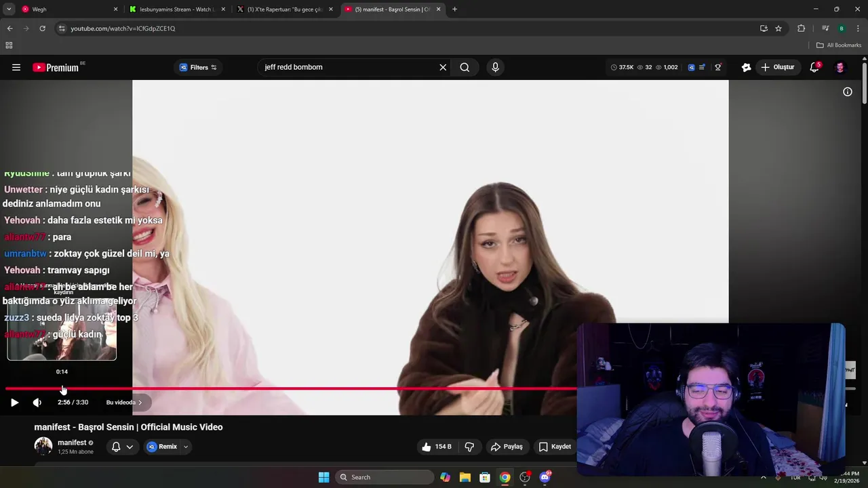Open the Windows Start menu
The image size is (868, 488).
pyautogui.click(x=323, y=477)
